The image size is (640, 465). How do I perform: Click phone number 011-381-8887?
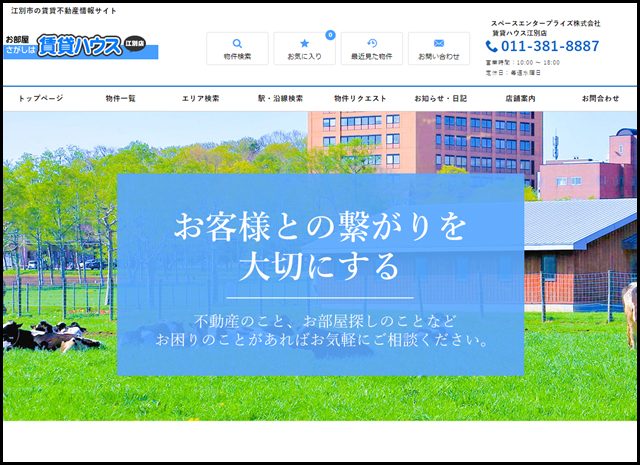550,46
